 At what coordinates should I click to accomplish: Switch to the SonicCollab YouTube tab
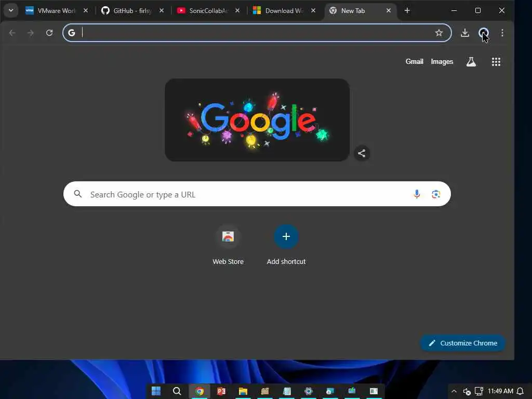click(208, 10)
